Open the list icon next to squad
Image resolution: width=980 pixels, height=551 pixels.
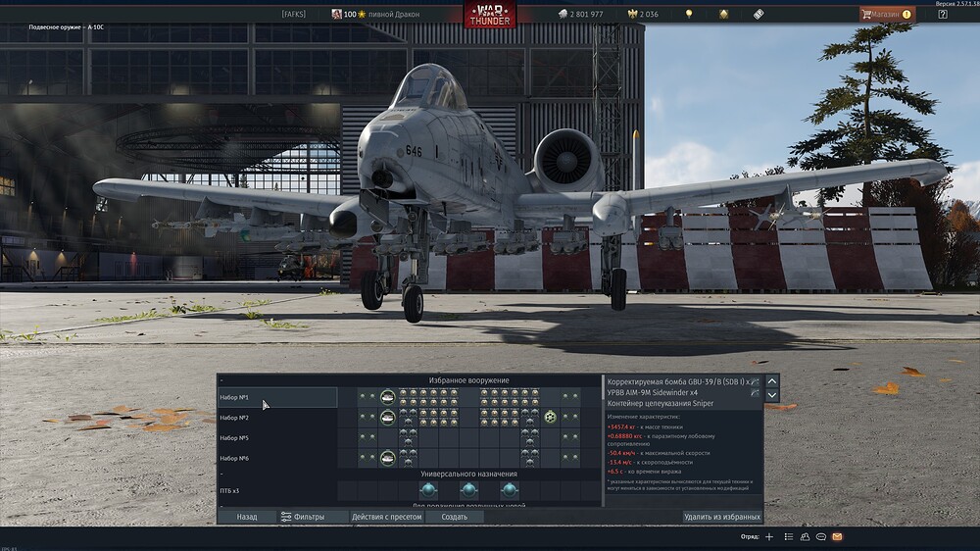[x=789, y=536]
